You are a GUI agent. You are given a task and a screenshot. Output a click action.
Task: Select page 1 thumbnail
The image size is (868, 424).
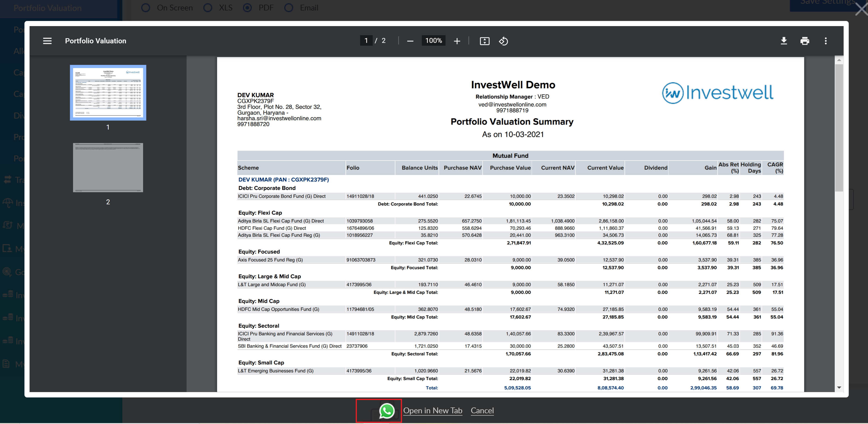[108, 92]
